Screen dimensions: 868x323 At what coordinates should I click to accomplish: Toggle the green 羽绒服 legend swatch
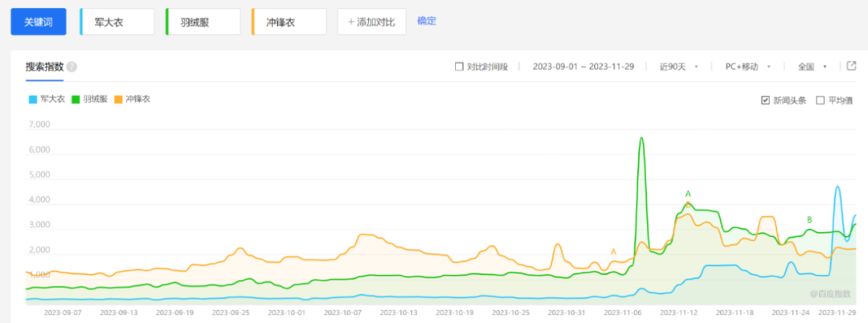[x=76, y=100]
